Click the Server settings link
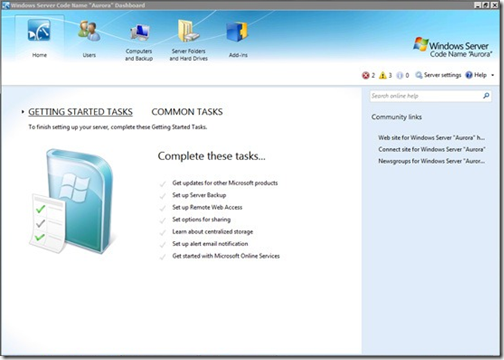Screen dimensions: 504x360 pyautogui.click(x=442, y=75)
